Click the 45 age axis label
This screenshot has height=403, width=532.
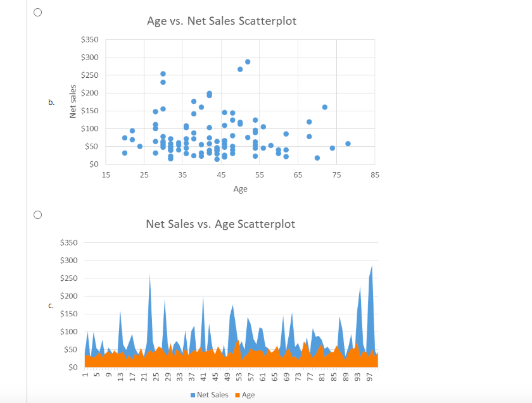(x=221, y=175)
